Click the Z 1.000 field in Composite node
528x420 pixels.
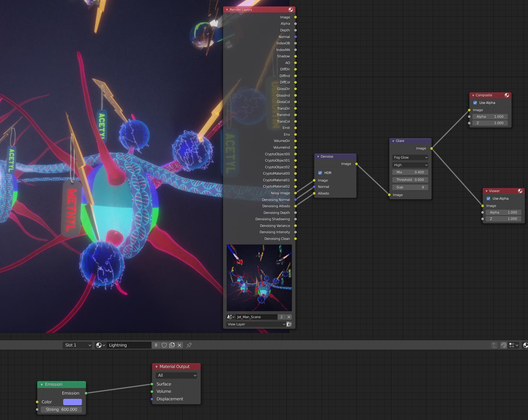tap(490, 123)
